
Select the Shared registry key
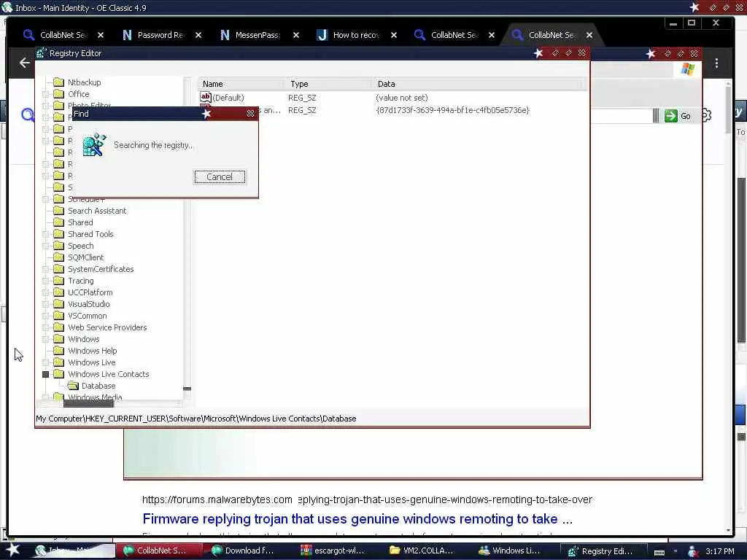80,222
